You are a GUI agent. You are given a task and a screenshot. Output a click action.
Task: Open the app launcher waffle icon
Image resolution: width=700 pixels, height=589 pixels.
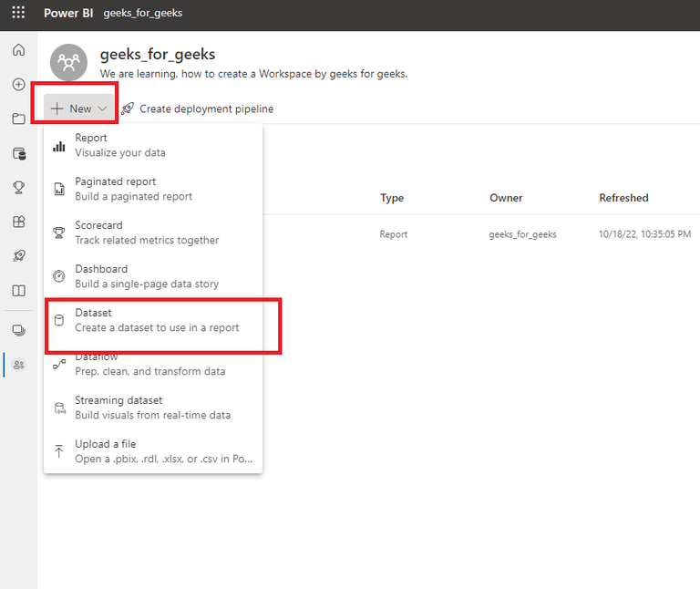click(x=18, y=13)
